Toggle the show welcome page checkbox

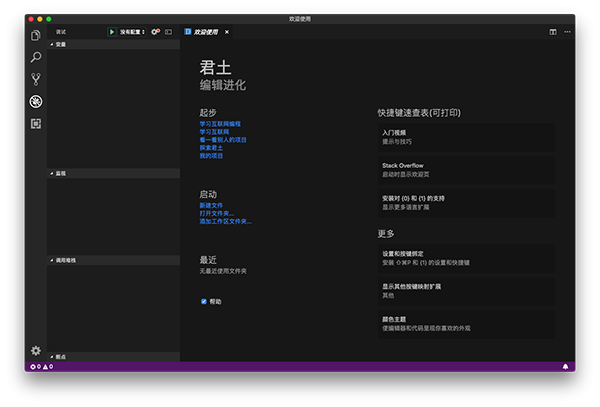(x=204, y=301)
